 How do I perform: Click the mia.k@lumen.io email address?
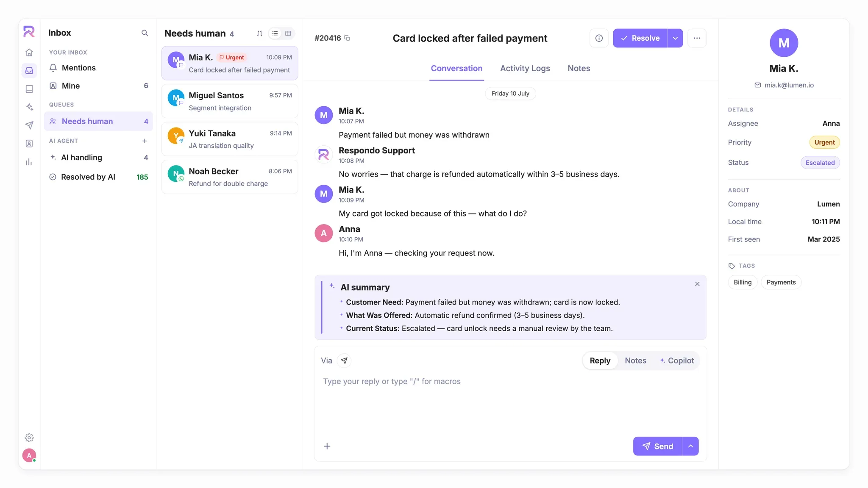789,85
